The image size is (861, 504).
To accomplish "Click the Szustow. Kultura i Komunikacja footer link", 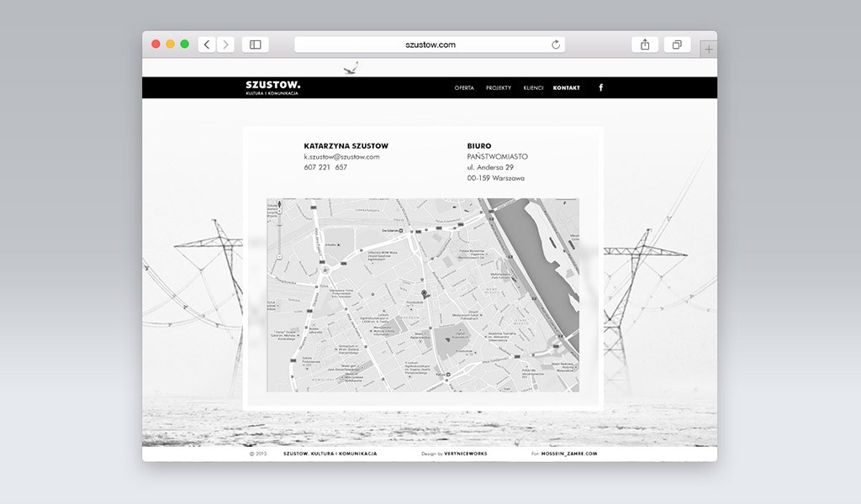I will tap(330, 454).
